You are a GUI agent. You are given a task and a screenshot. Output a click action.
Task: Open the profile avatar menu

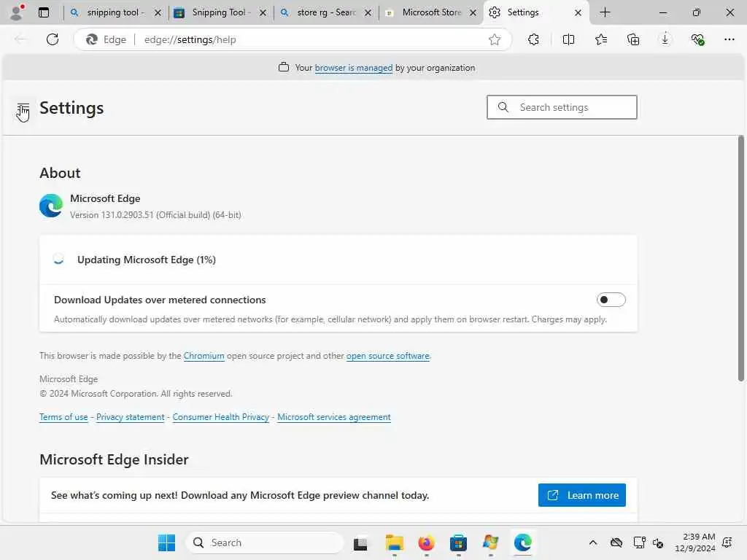(17, 12)
